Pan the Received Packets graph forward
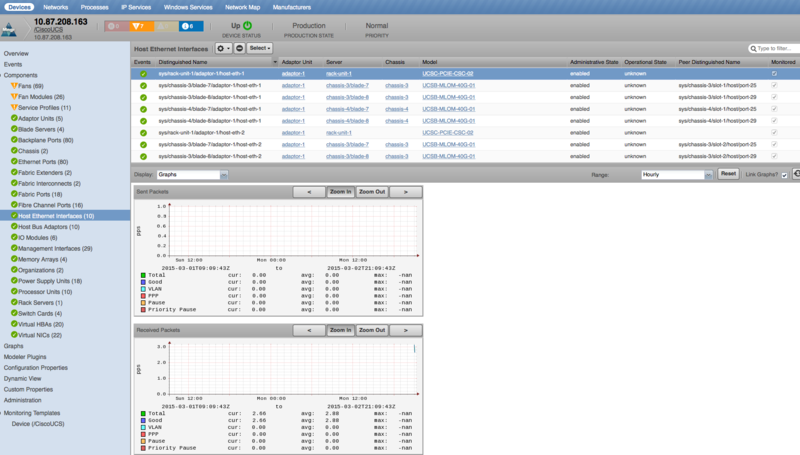The image size is (800, 455). 406,330
